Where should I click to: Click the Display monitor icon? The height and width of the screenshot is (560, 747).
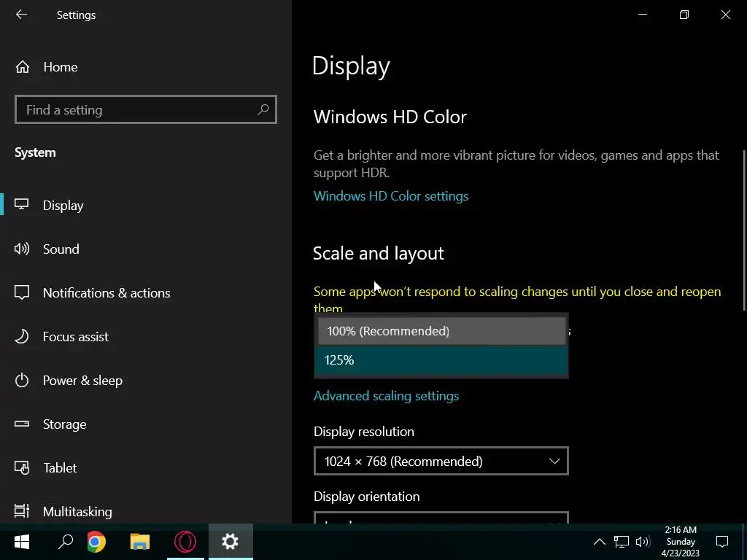pos(21,205)
